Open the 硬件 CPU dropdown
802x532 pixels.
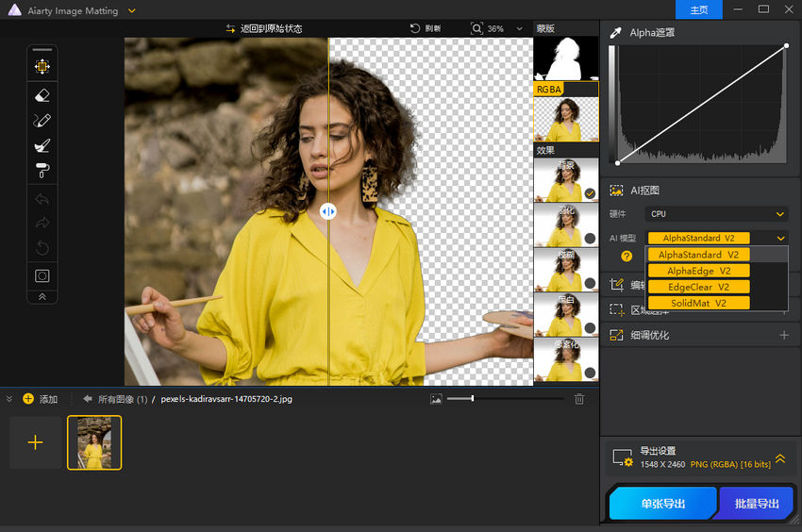coord(716,214)
